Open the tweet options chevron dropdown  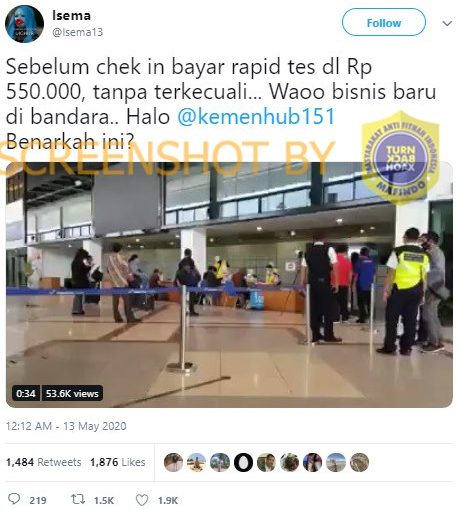coord(447,23)
